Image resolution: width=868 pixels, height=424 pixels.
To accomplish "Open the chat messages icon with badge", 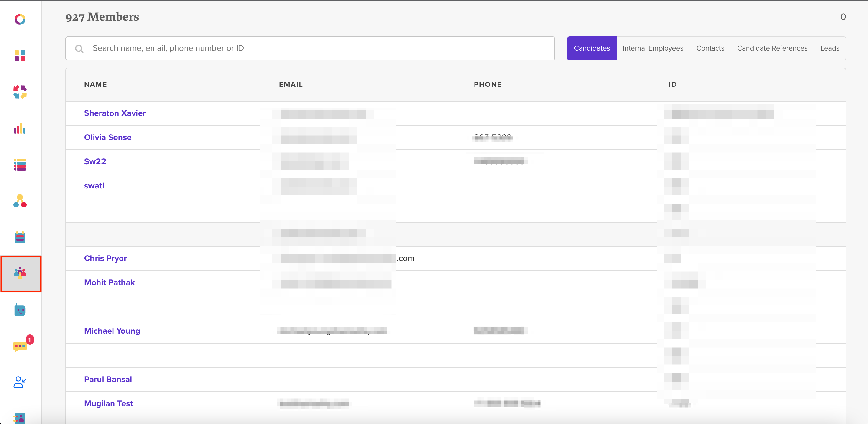I will 20,346.
